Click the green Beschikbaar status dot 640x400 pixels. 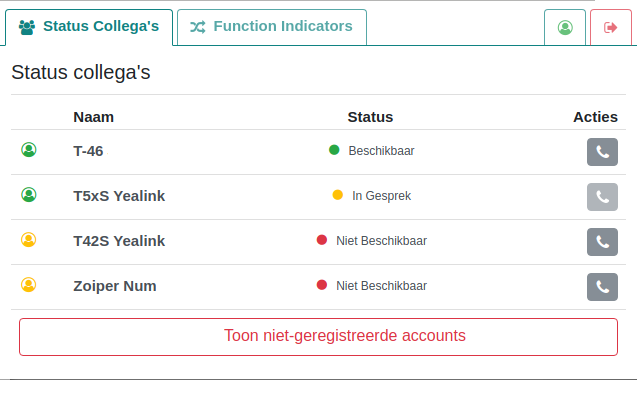[334, 150]
